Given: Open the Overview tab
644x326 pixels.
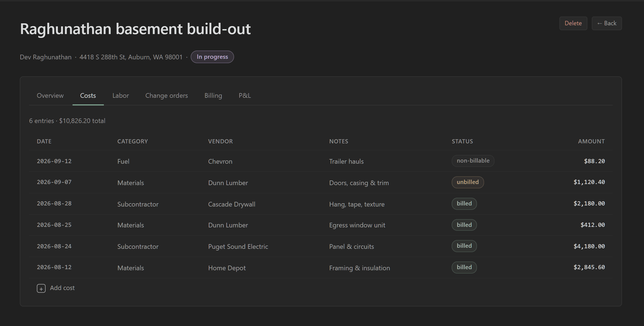Looking at the screenshot, I should point(50,96).
